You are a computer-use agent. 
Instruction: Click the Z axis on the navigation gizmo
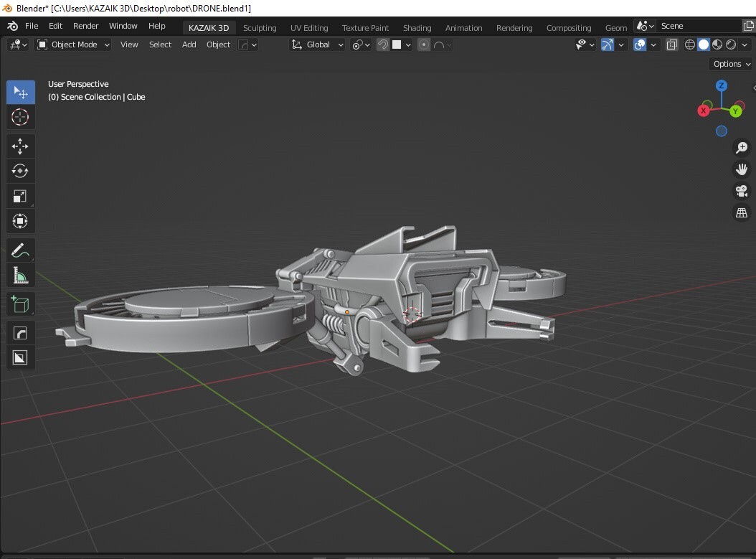coord(721,85)
